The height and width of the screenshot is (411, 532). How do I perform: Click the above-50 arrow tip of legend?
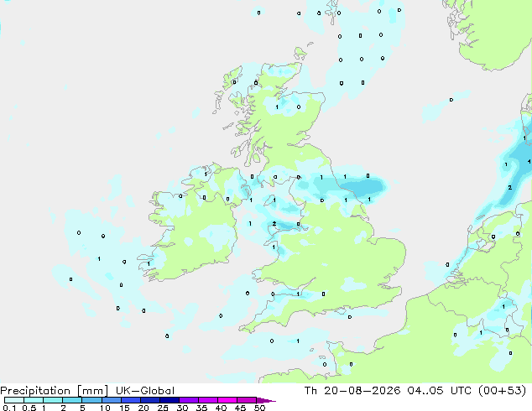pyautogui.click(x=266, y=400)
